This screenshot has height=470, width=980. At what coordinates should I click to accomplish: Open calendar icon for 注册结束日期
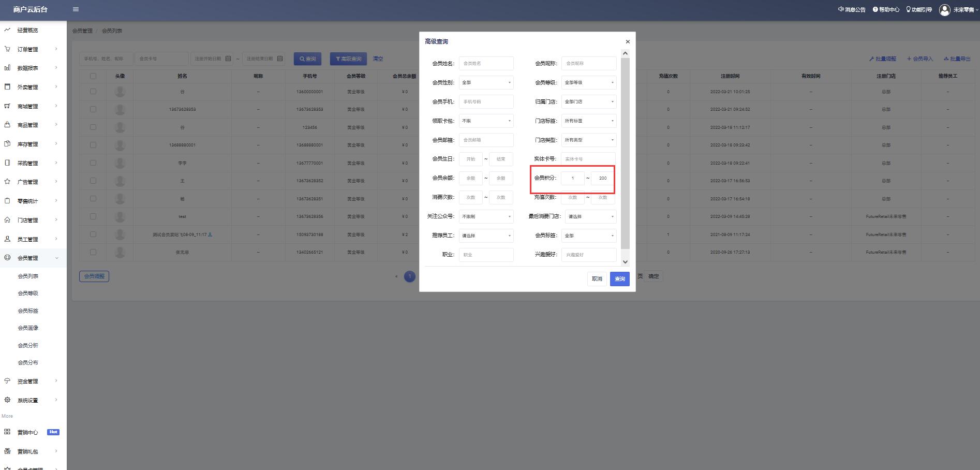pyautogui.click(x=280, y=58)
